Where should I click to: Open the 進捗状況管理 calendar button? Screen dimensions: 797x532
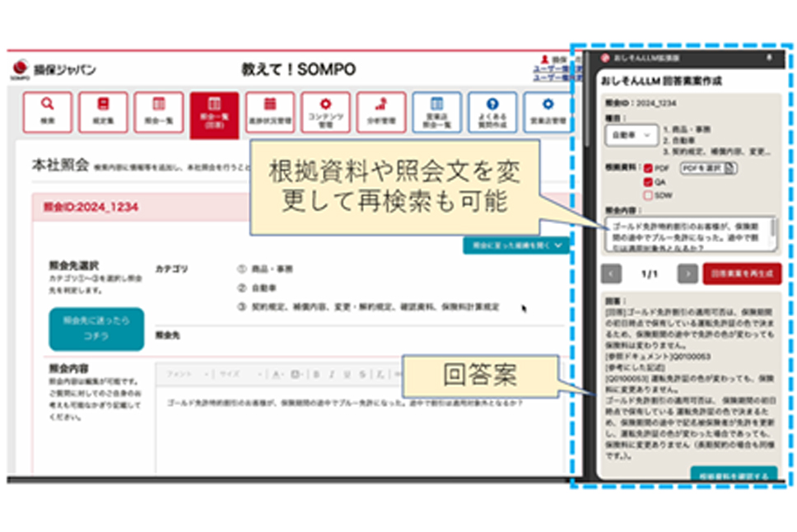pyautogui.click(x=270, y=112)
